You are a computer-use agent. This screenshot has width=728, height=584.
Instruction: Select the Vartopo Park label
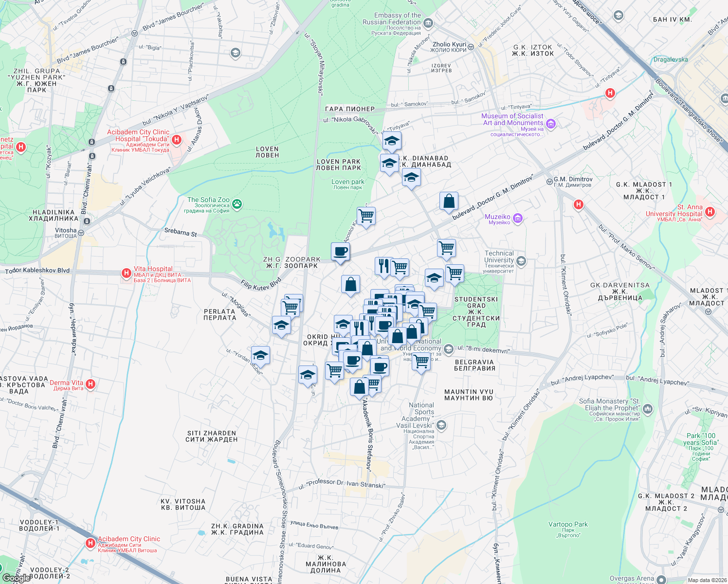tap(568, 529)
